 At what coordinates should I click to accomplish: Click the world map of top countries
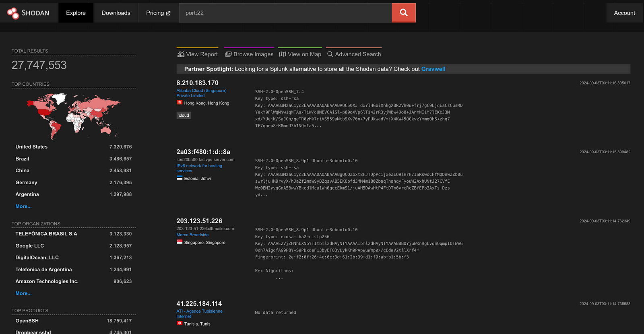[73, 116]
